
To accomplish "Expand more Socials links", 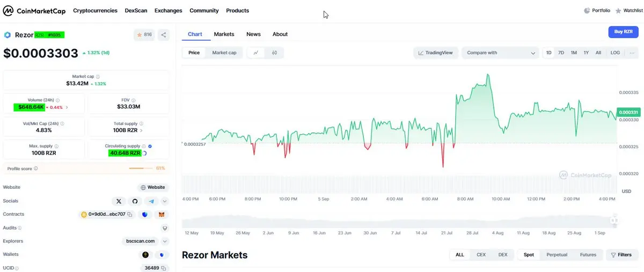I will click(x=165, y=201).
